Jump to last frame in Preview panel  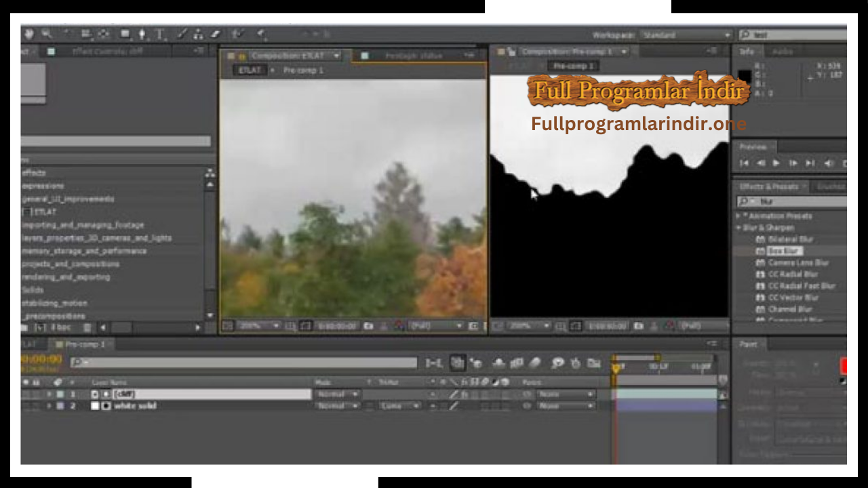point(810,163)
